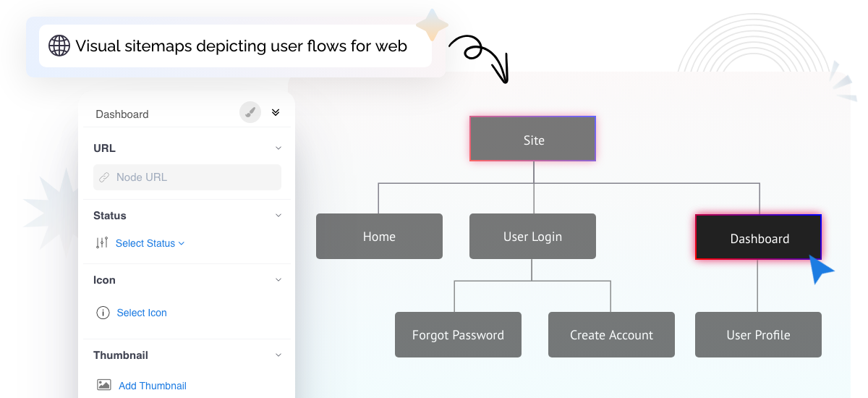Select the Dashboard node in sitemap
The height and width of the screenshot is (398, 868).
click(759, 237)
